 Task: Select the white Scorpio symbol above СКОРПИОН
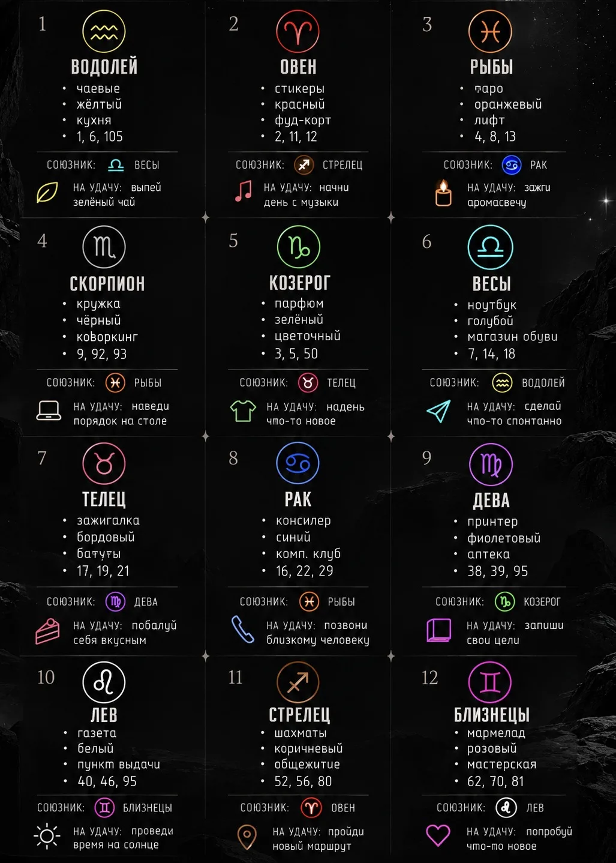104,247
